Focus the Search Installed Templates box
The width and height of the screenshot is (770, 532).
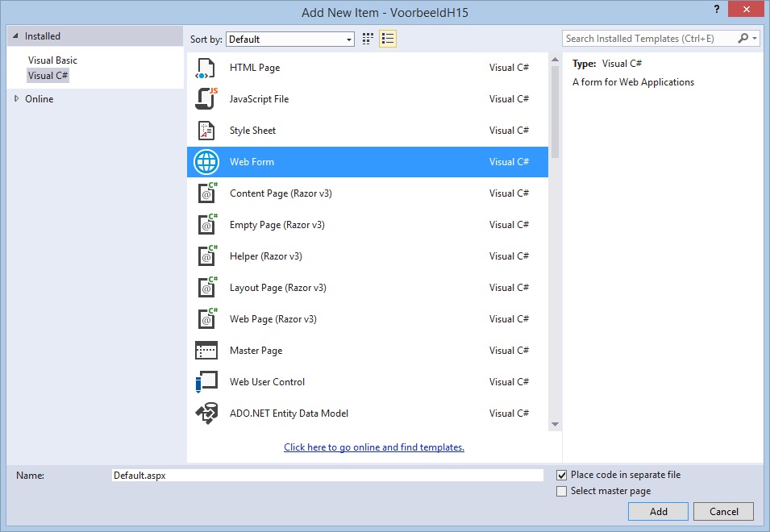click(x=650, y=38)
